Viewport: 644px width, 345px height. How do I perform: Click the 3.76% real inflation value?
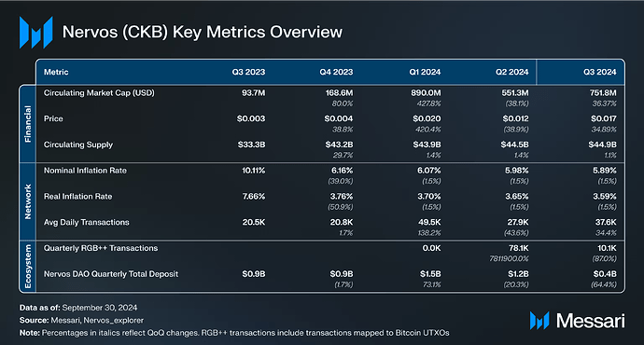click(x=342, y=197)
